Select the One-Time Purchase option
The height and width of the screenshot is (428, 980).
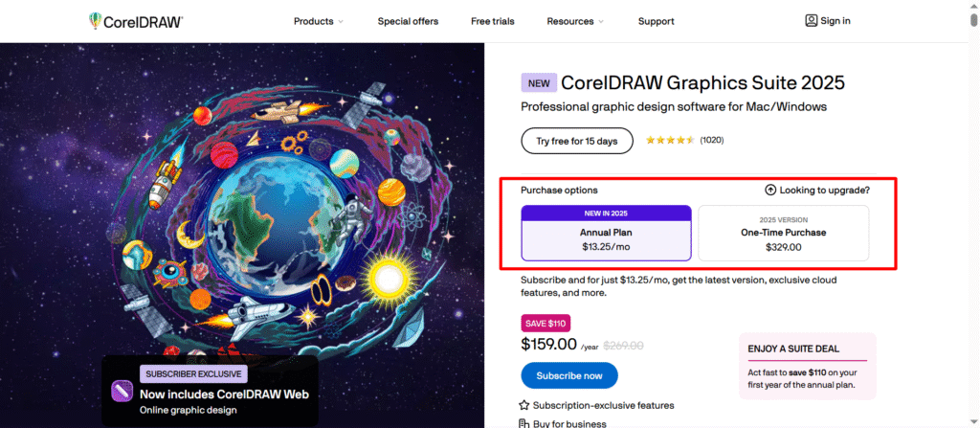[x=783, y=233]
